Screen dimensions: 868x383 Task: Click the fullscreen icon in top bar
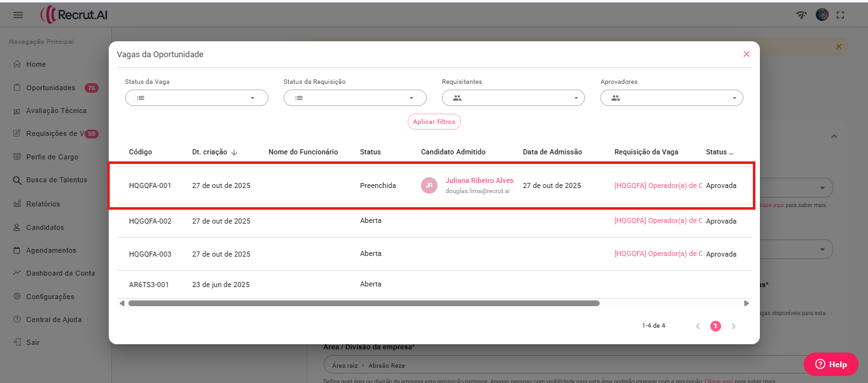point(841,15)
